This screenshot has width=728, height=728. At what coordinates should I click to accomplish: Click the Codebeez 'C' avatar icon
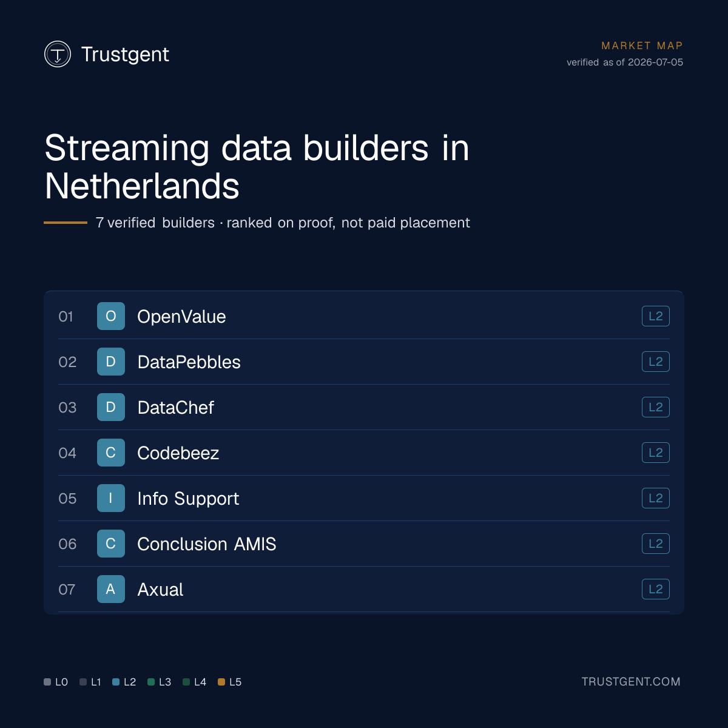coord(111,453)
